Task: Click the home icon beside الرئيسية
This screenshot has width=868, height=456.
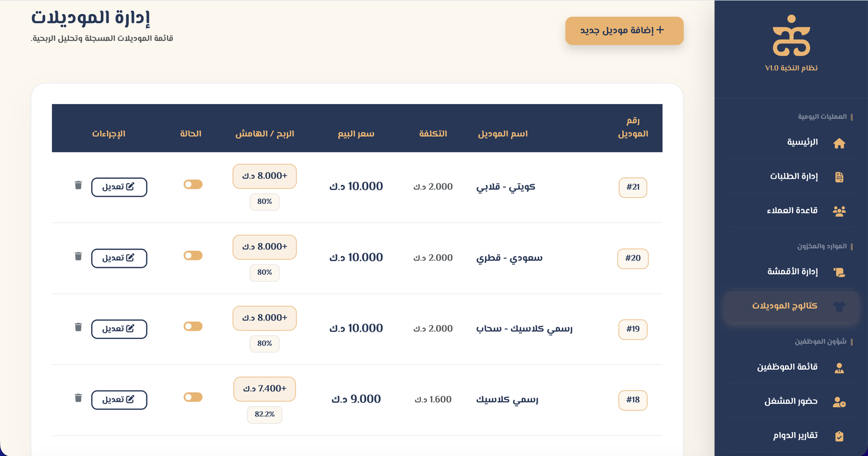Action: [839, 143]
